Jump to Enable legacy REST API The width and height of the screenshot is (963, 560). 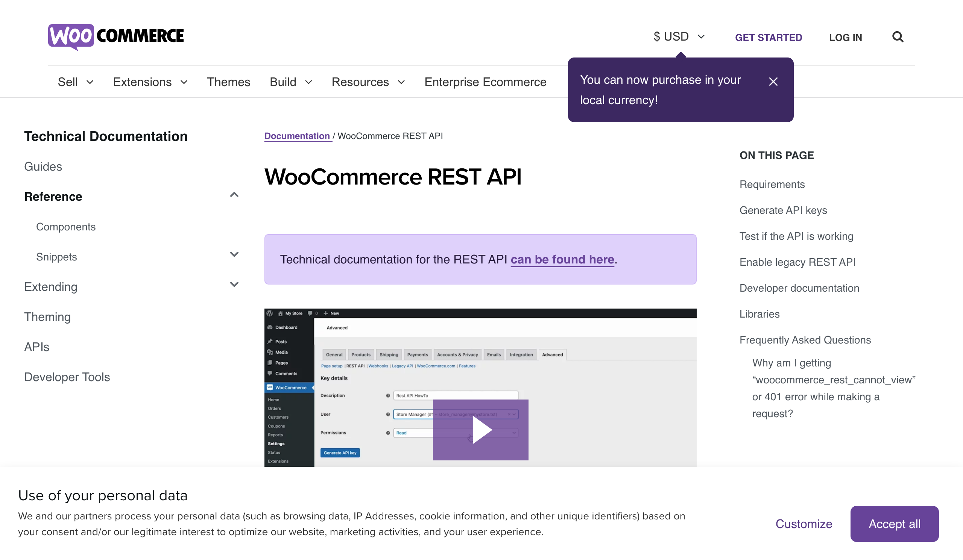coord(797,262)
